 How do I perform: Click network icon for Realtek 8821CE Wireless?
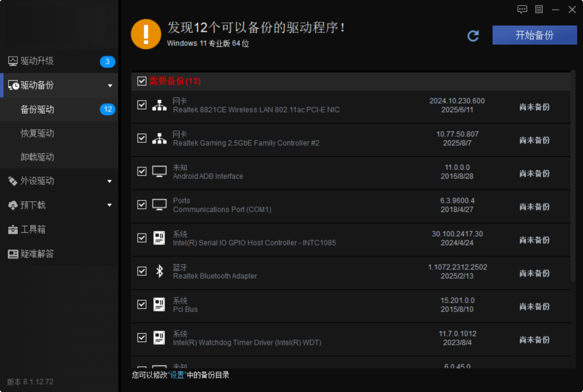(x=159, y=106)
